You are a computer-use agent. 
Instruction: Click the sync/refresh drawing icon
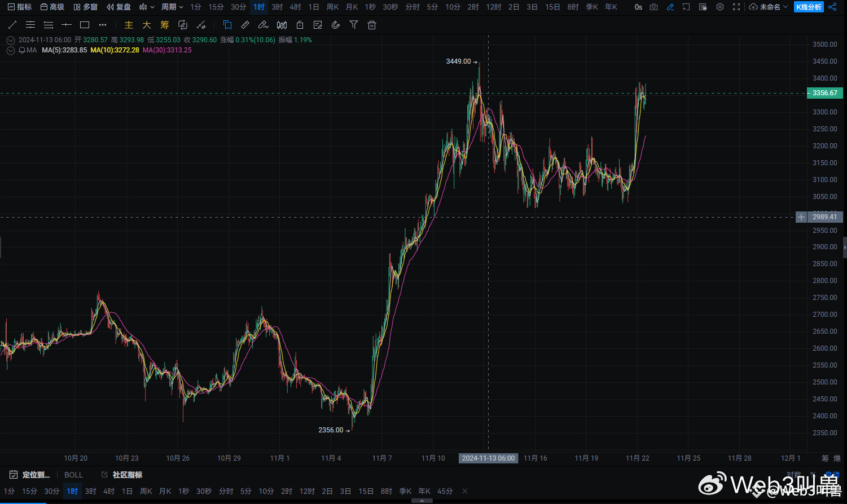pyautogui.click(x=182, y=25)
